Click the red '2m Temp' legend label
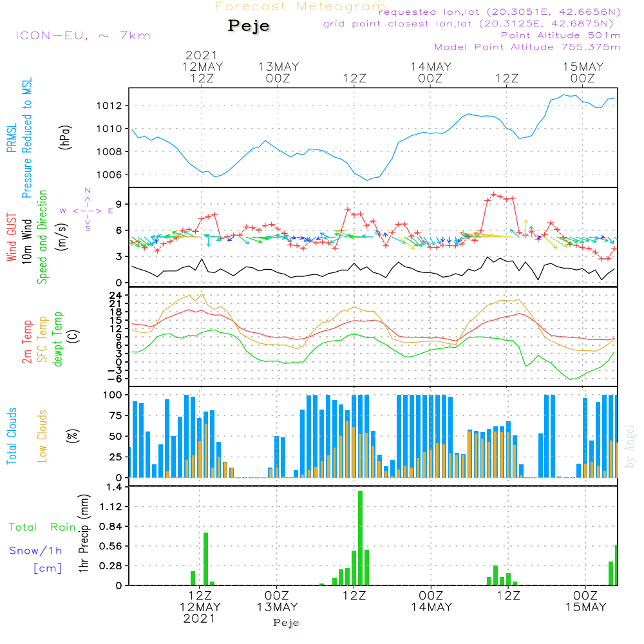Screen dimensions: 644x644 pos(26,342)
